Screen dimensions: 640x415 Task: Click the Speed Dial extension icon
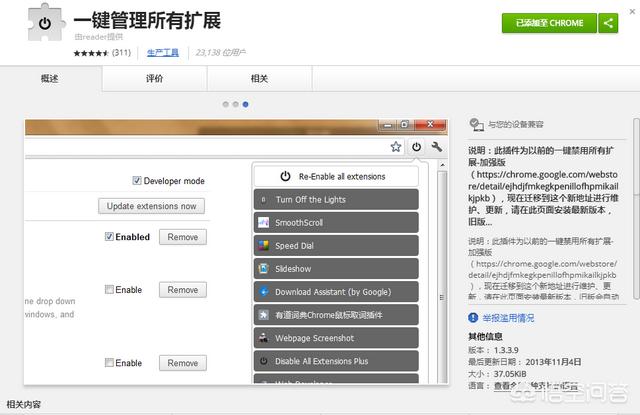pyautogui.click(x=264, y=245)
